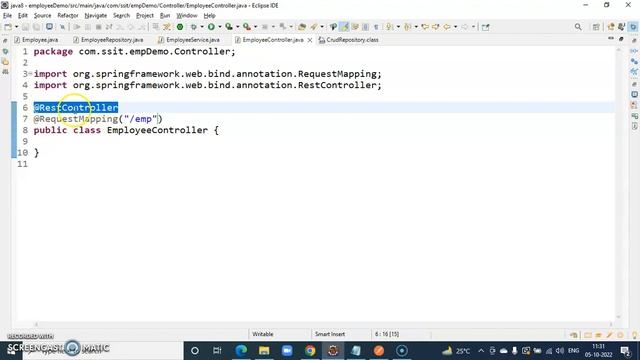Image resolution: width=640 pixels, height=360 pixels.
Task: Switch to Java EE perspective icon
Action: pos(611,27)
